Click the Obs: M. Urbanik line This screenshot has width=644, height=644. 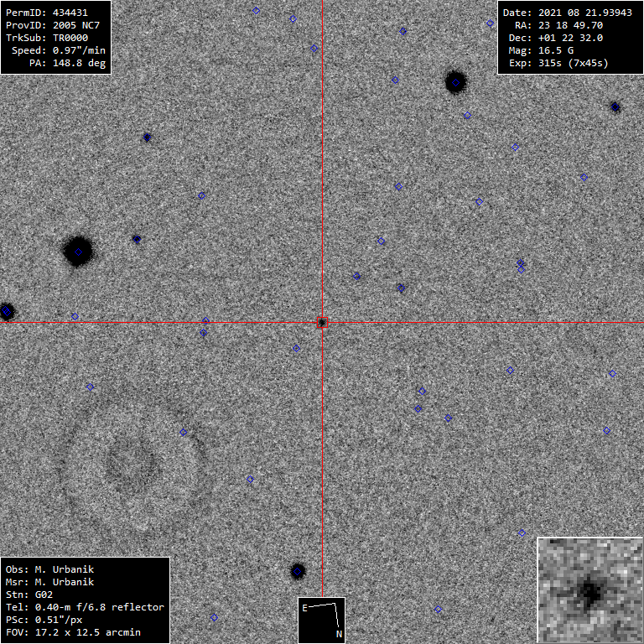point(49,569)
